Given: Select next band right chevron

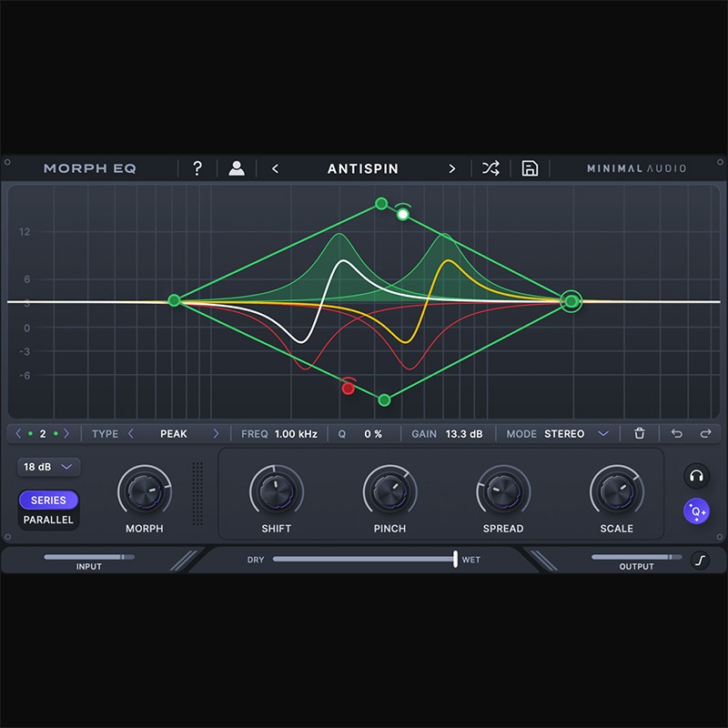Looking at the screenshot, I should point(66,434).
